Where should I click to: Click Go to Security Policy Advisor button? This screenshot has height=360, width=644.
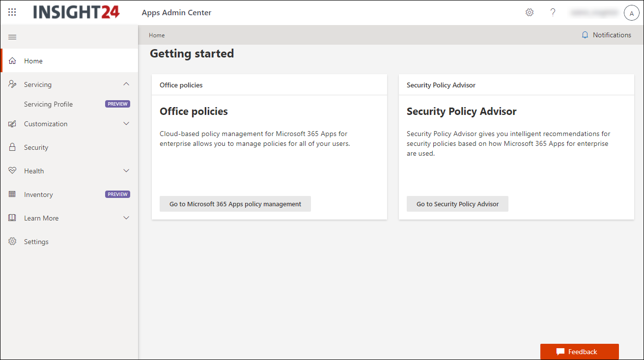(x=457, y=204)
